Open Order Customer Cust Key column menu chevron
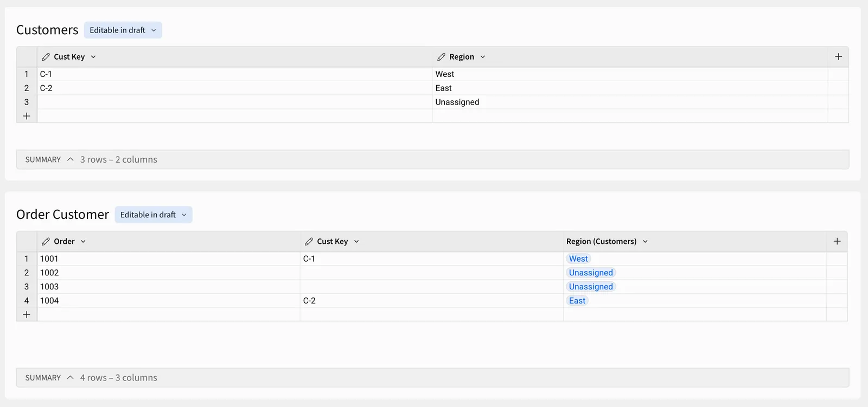 [x=356, y=242]
